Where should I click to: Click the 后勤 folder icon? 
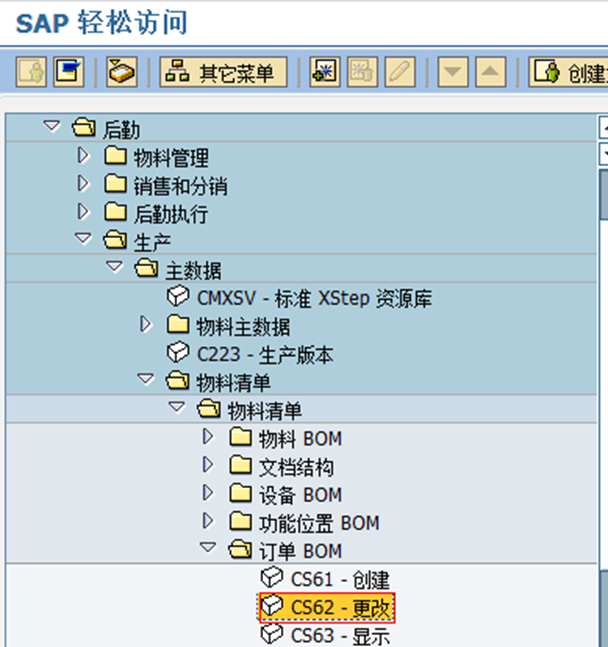coord(84,128)
